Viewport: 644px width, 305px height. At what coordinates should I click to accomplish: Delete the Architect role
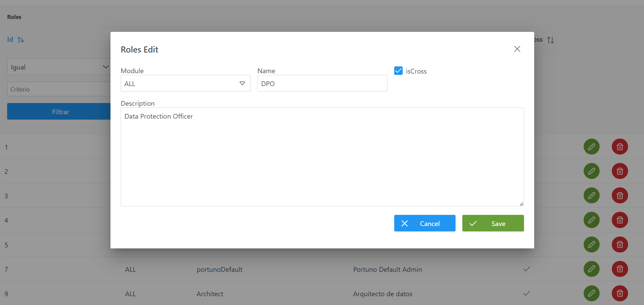pos(620,293)
